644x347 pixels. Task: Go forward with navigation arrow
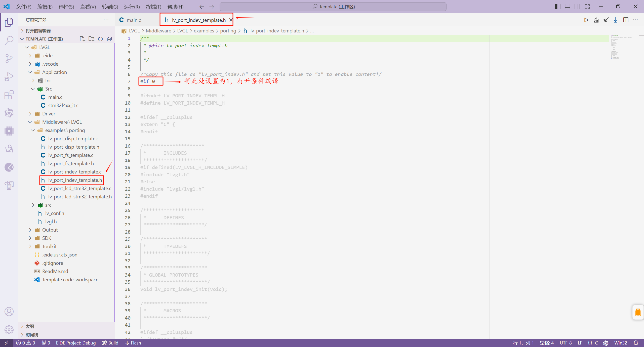[x=212, y=7]
